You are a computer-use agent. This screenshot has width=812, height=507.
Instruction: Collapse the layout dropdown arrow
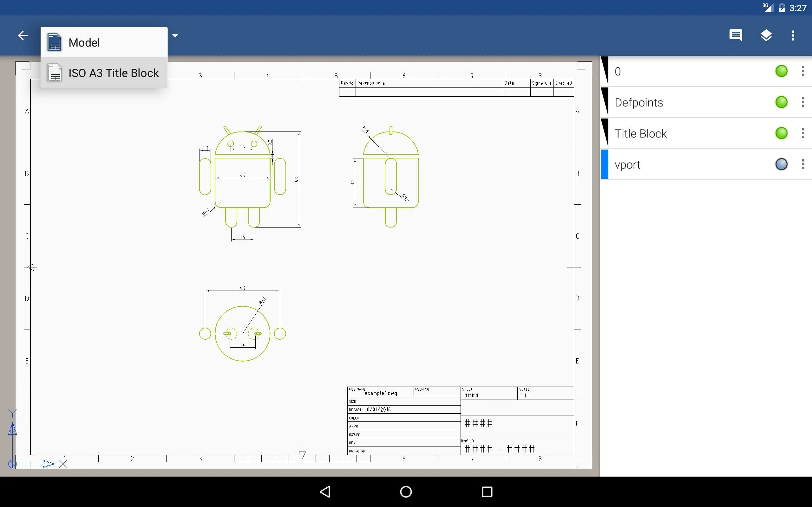click(175, 35)
